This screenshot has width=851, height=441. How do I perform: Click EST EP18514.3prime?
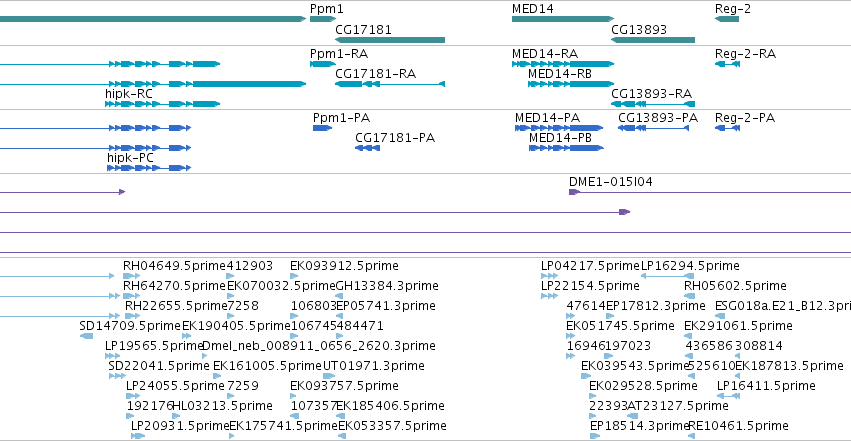click(x=639, y=426)
